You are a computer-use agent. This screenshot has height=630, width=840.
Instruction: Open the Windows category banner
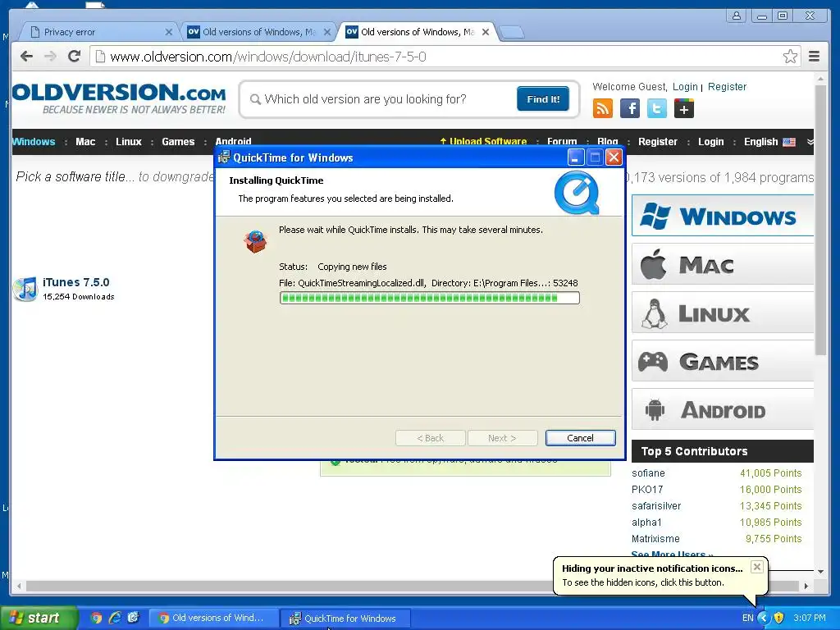(x=723, y=216)
